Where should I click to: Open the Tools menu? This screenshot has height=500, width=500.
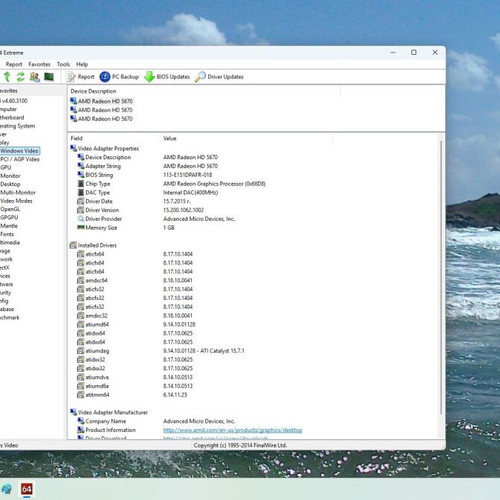point(63,64)
